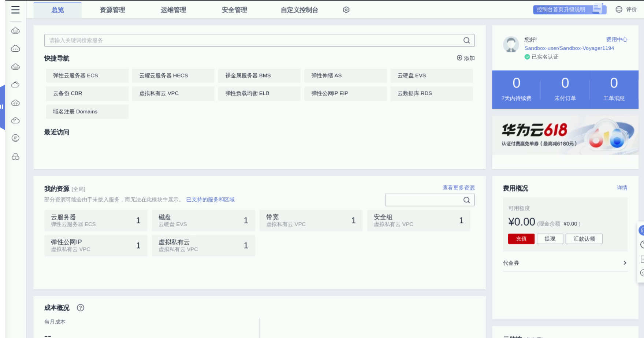644x338 pixels.
Task: Click the IP circle icon in the left sidebar
Action: 15,138
